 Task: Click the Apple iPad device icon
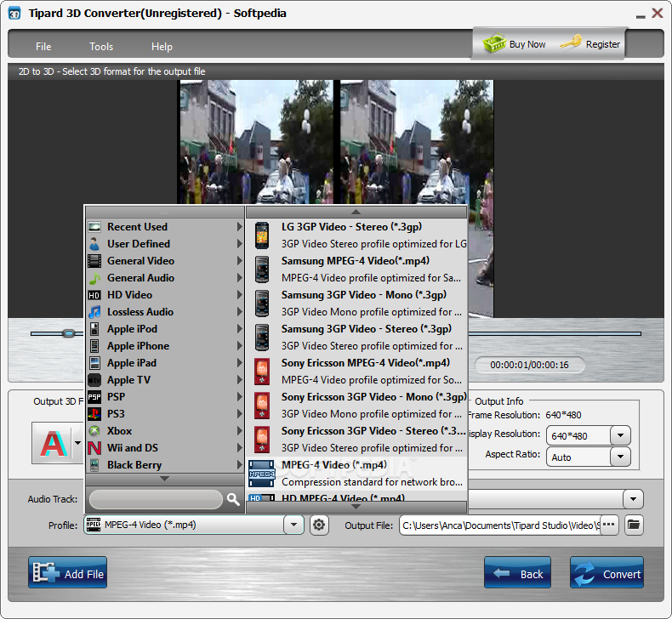(x=94, y=363)
